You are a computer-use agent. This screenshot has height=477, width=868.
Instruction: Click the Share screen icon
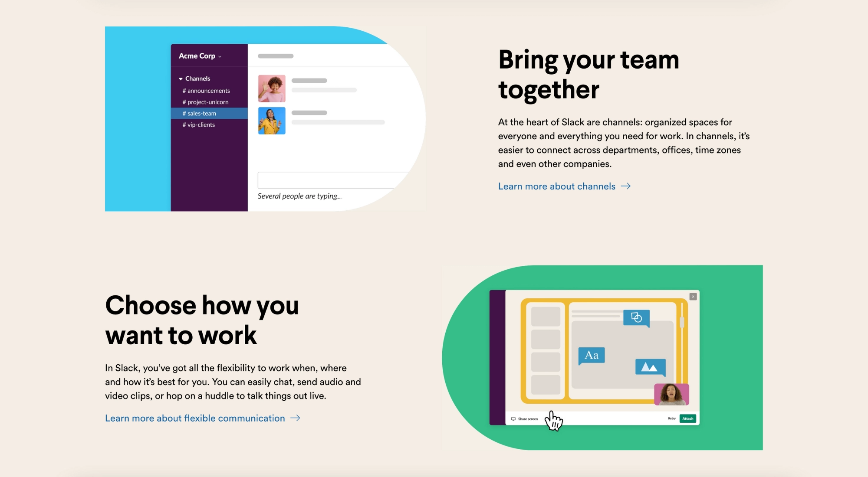pyautogui.click(x=512, y=418)
